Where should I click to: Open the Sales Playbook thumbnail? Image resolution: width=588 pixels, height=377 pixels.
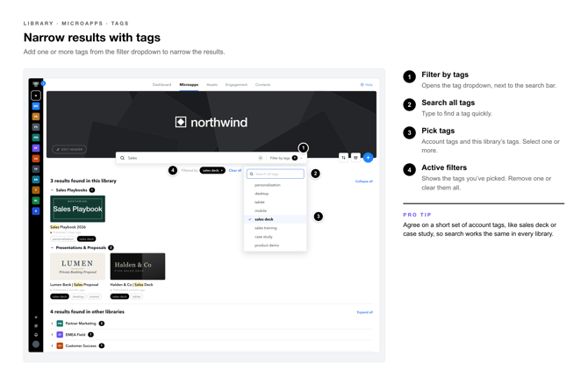click(77, 209)
